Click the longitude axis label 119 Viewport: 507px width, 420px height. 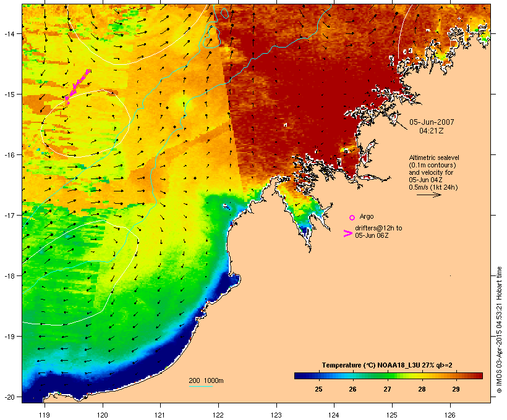click(45, 415)
